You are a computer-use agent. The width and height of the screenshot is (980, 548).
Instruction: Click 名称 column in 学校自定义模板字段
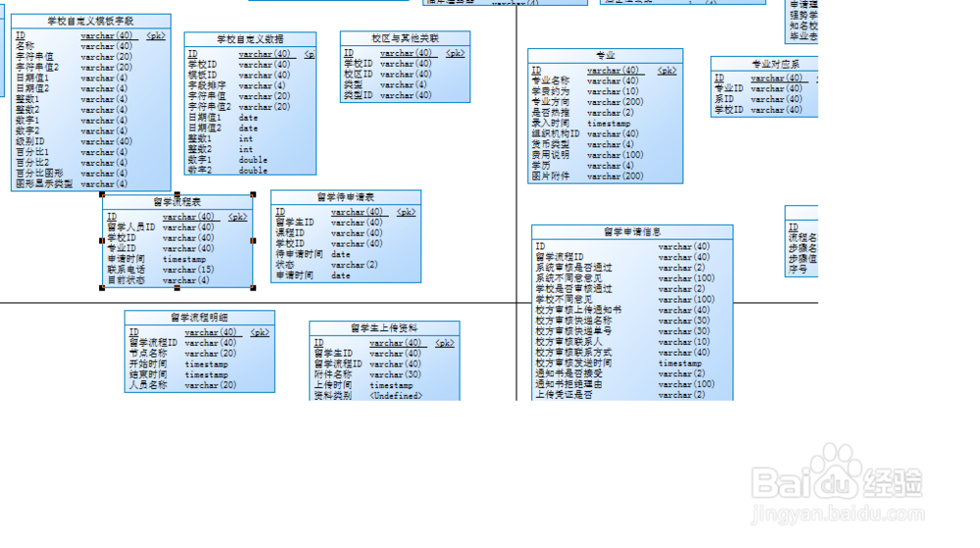point(25,46)
